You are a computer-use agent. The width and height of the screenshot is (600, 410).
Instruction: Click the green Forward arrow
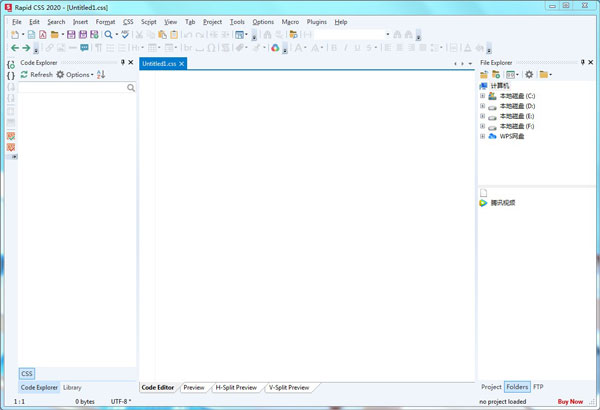tap(26, 48)
